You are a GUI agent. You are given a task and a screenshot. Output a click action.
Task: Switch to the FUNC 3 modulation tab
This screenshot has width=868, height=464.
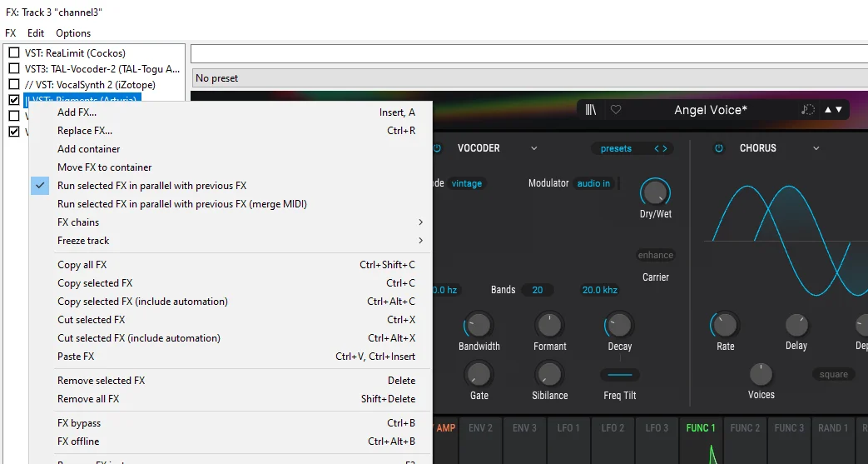790,428
